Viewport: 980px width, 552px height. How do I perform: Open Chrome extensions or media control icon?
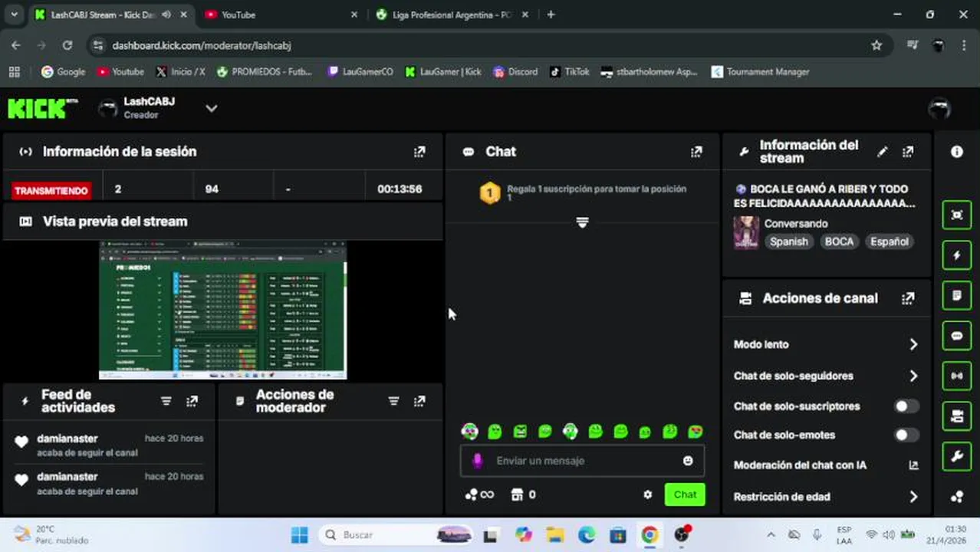coord(912,45)
